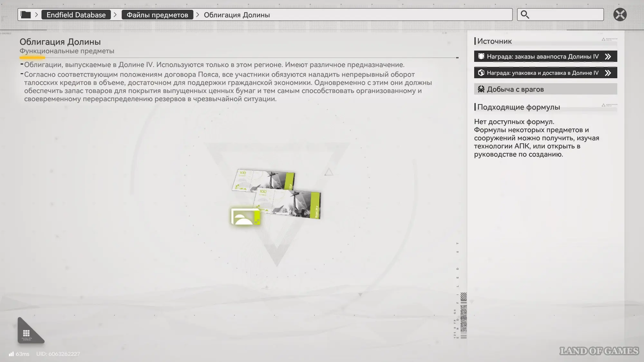Open Награда: упаковка и доставка source
This screenshot has height=362, width=644.
(x=543, y=73)
